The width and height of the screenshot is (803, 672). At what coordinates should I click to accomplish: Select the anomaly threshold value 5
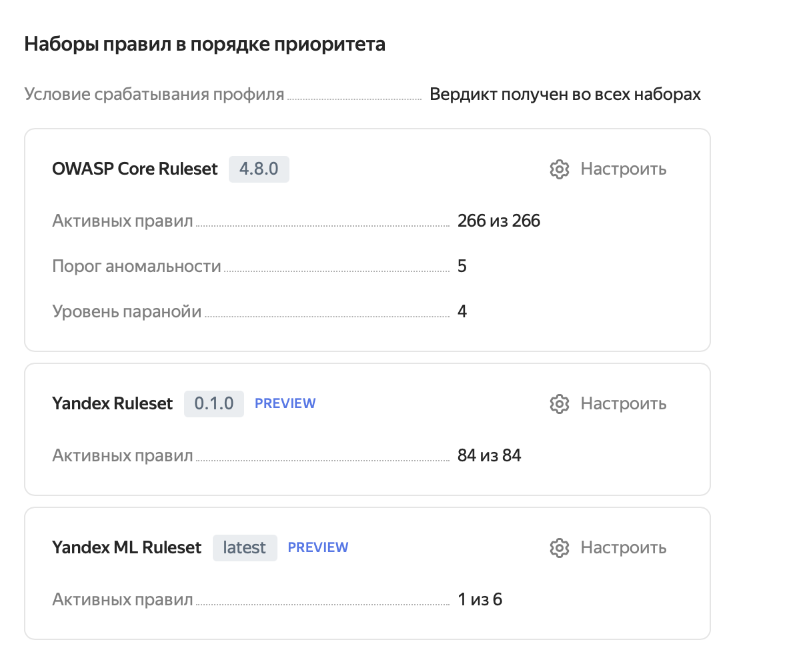pyautogui.click(x=463, y=266)
